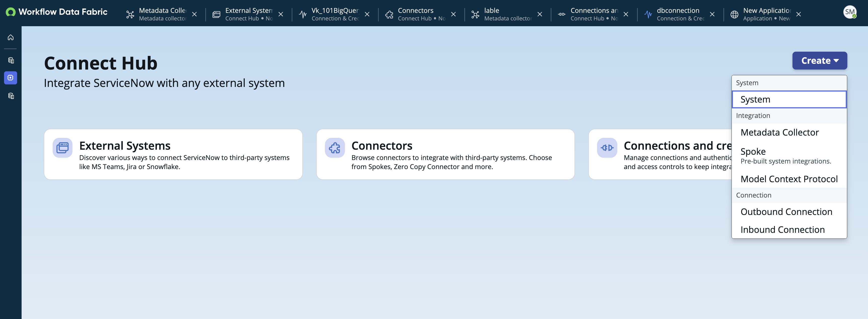The width and height of the screenshot is (868, 319).
Task: Click the Connectors card puzzle icon
Action: (335, 148)
